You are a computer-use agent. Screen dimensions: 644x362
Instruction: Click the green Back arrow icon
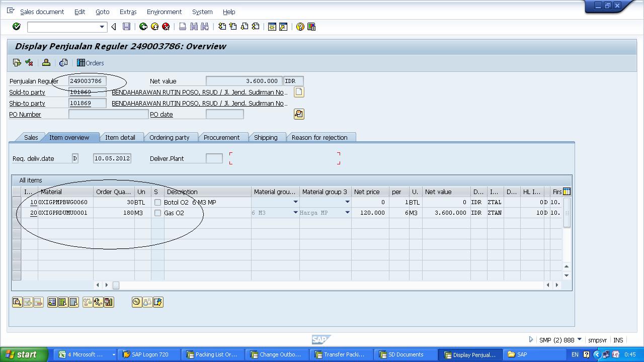(143, 27)
